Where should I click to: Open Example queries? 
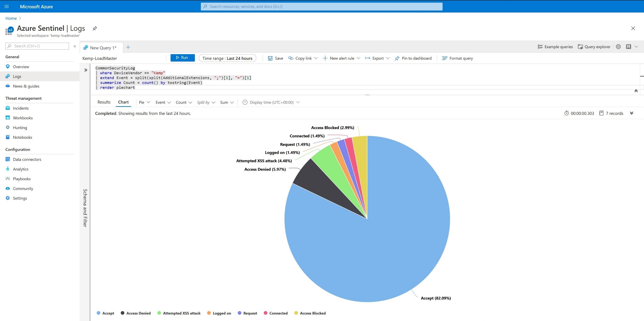tap(555, 47)
